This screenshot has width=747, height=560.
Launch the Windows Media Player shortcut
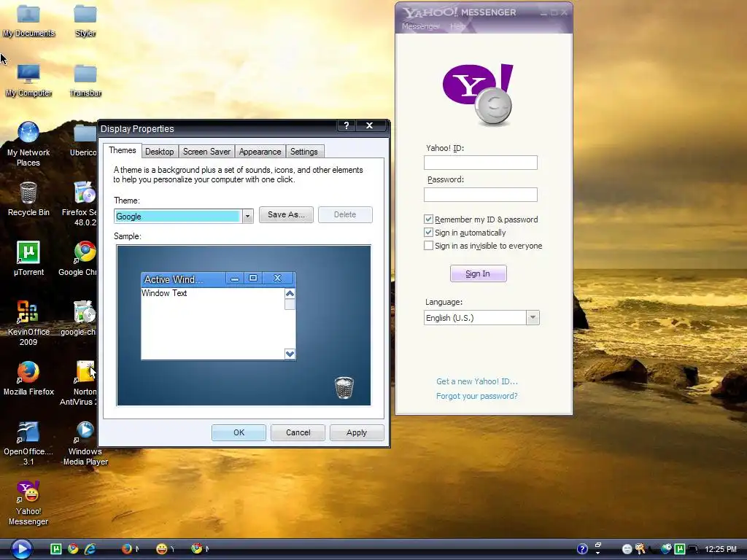85,443
